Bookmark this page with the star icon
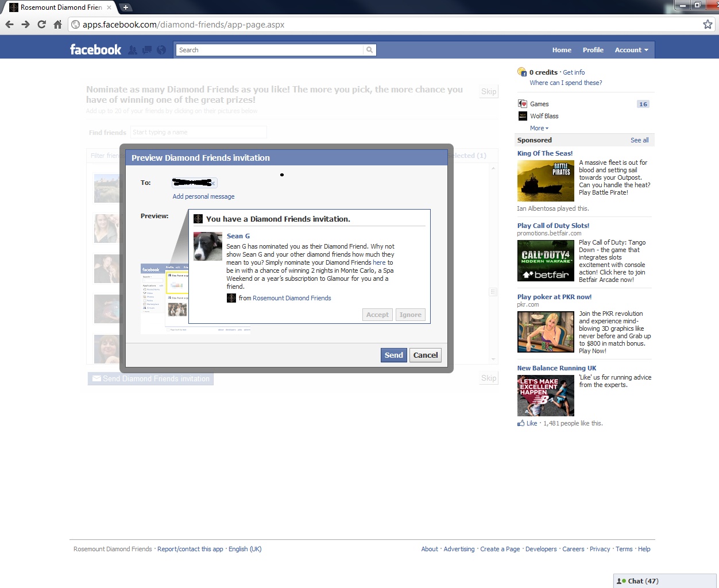 coord(708,24)
